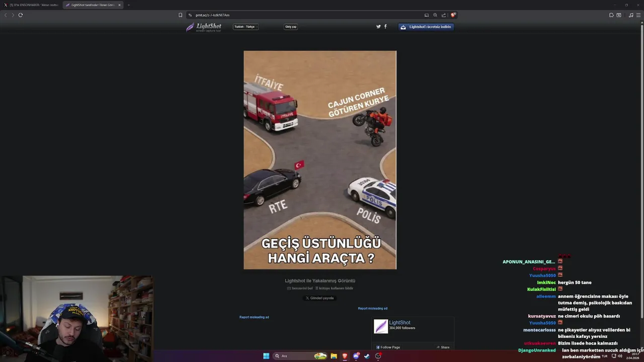Open volume speaker tray icon
This screenshot has width=644, height=362.
point(620,356)
